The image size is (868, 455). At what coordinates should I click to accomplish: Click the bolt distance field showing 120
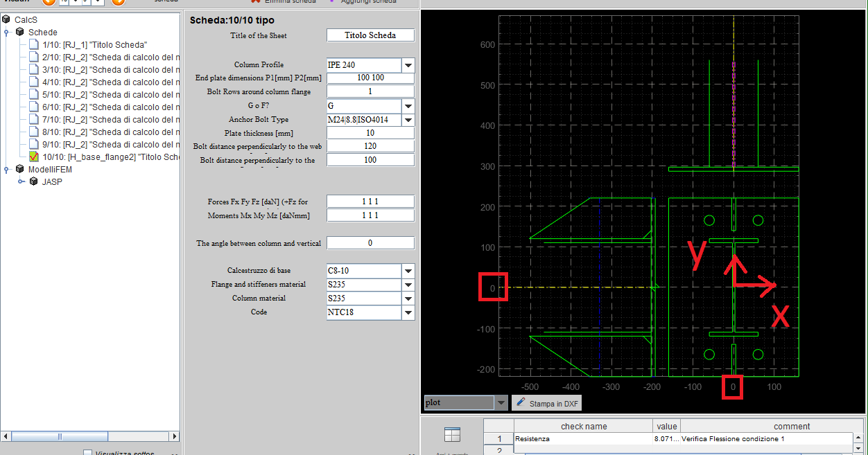tap(370, 146)
